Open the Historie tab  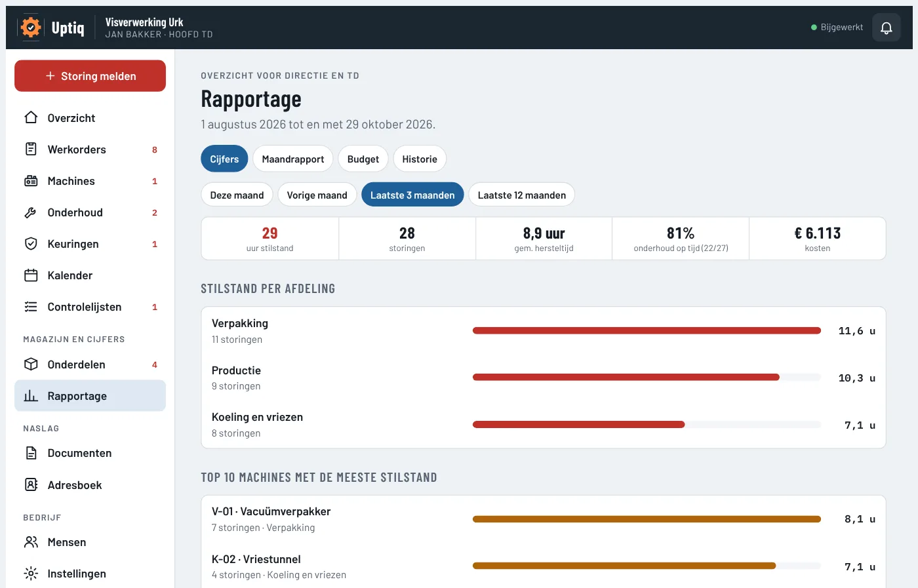[420, 159]
